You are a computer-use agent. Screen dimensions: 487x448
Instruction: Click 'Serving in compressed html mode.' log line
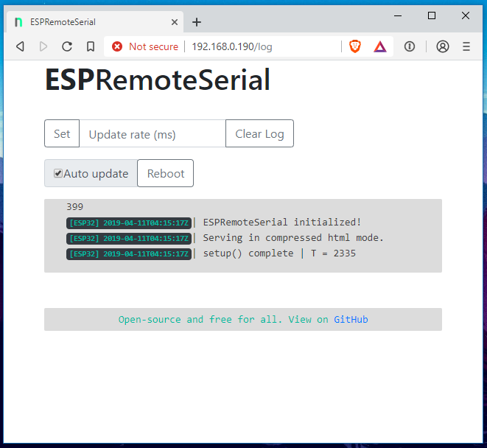click(293, 238)
